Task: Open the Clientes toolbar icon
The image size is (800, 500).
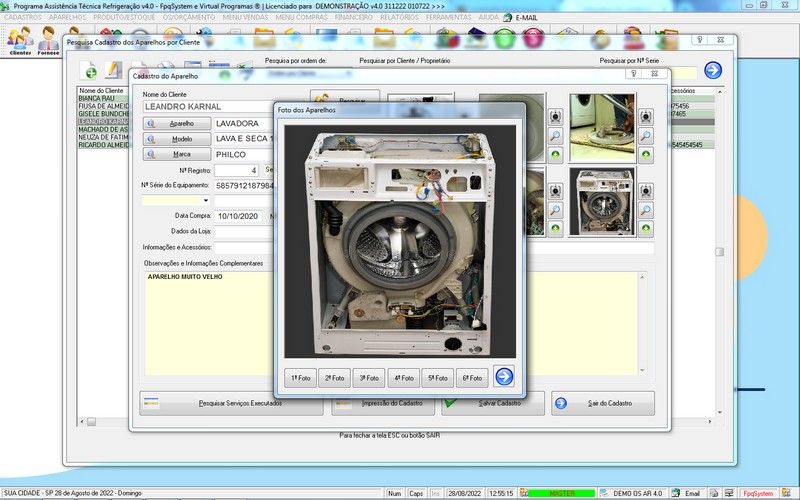Action: pos(19,41)
